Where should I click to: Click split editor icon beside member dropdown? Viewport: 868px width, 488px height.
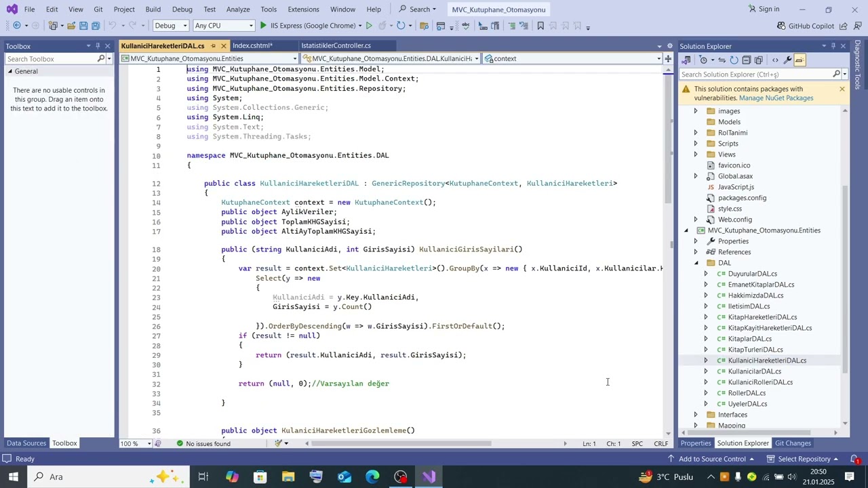pyautogui.click(x=668, y=58)
